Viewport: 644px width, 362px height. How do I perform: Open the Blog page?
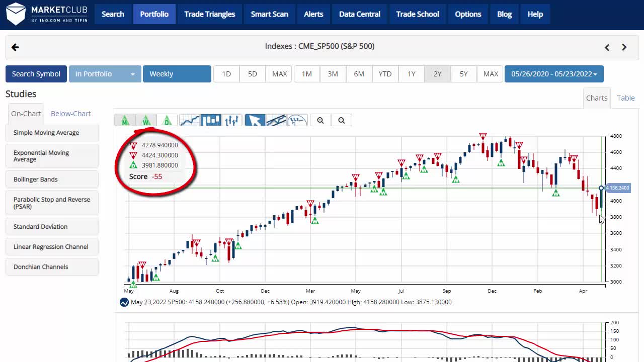click(x=504, y=14)
